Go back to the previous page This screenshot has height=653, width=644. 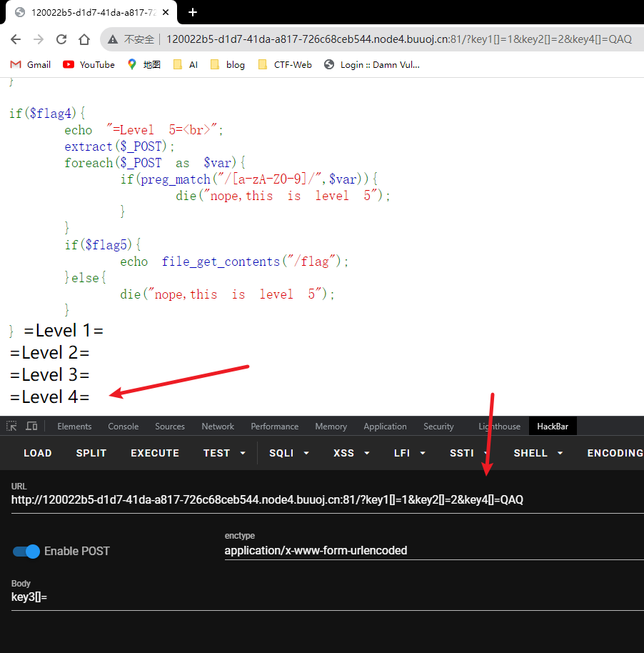coord(16,39)
